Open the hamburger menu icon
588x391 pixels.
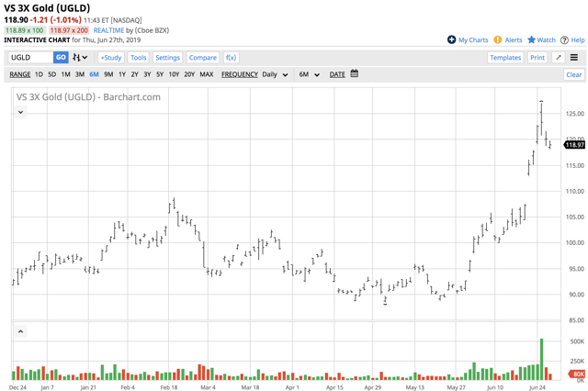click(x=573, y=57)
